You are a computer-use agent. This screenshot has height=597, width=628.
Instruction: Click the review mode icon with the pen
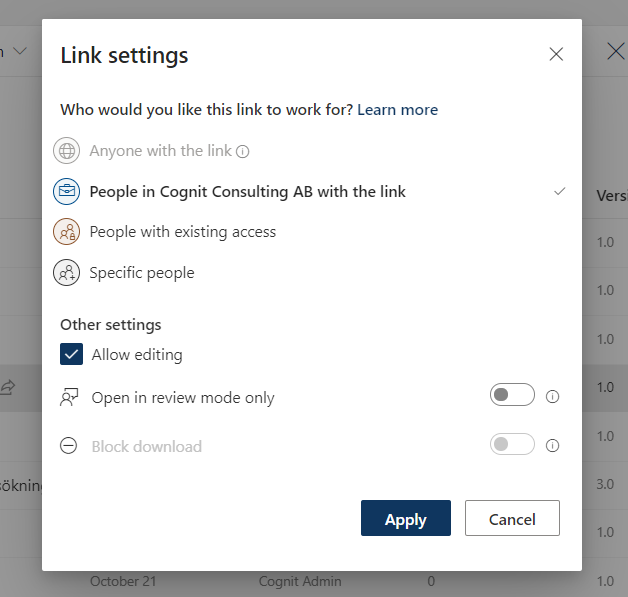click(x=69, y=397)
